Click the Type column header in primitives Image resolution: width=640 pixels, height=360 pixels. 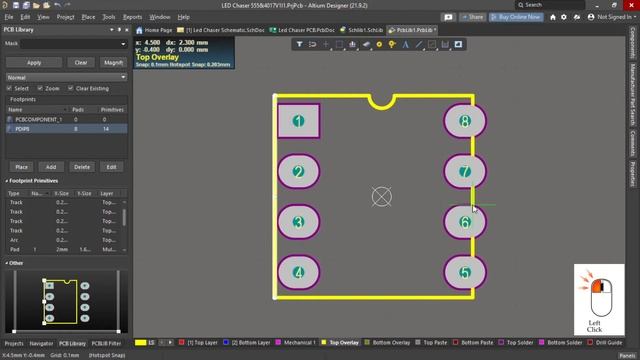[x=14, y=193]
